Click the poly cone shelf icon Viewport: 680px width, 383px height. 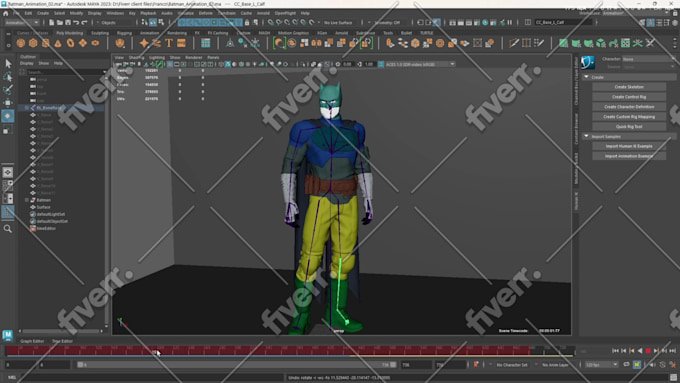click(58, 43)
